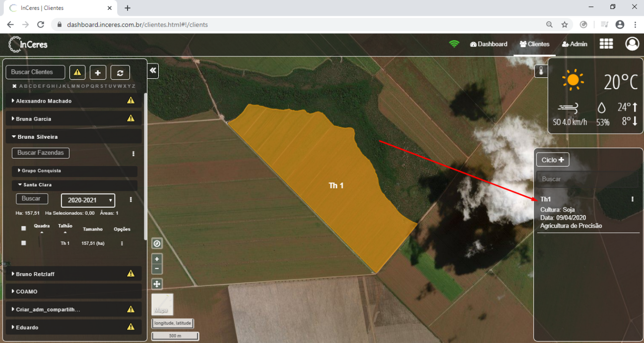Click the warning icon on Criar_adm_compartilh

(x=130, y=309)
